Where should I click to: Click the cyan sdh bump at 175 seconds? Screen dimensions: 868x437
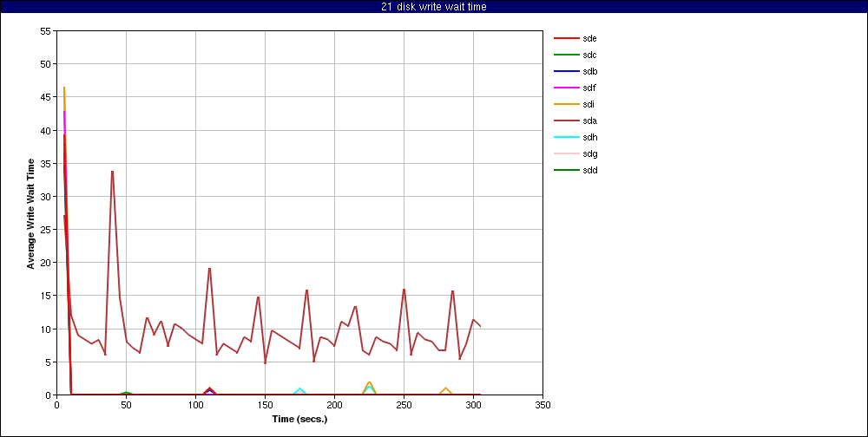tap(300, 388)
